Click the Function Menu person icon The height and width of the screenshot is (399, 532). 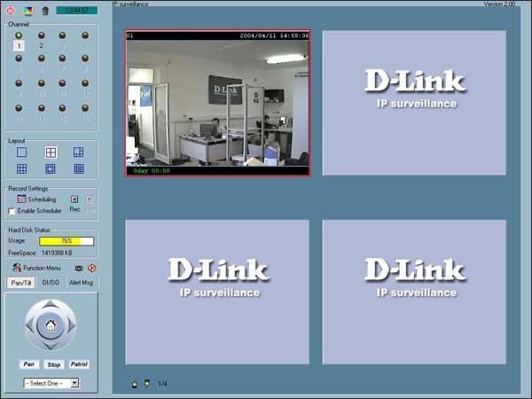(17, 268)
